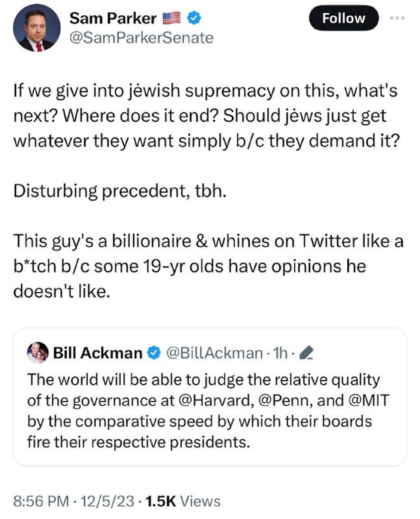Screen dimensions: 420x519
Task: Click the 8:56 PM post timestamp
Action: point(41,501)
